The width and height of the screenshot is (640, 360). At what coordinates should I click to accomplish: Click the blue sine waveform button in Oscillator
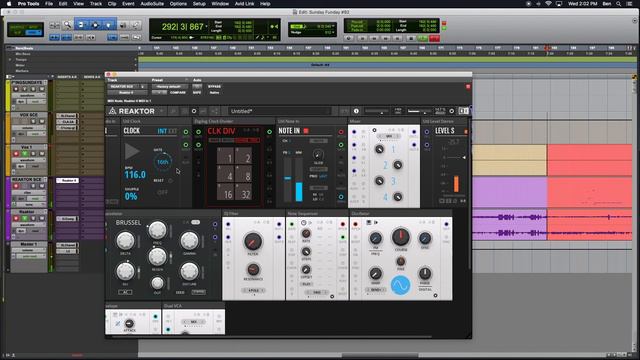pyautogui.click(x=400, y=285)
